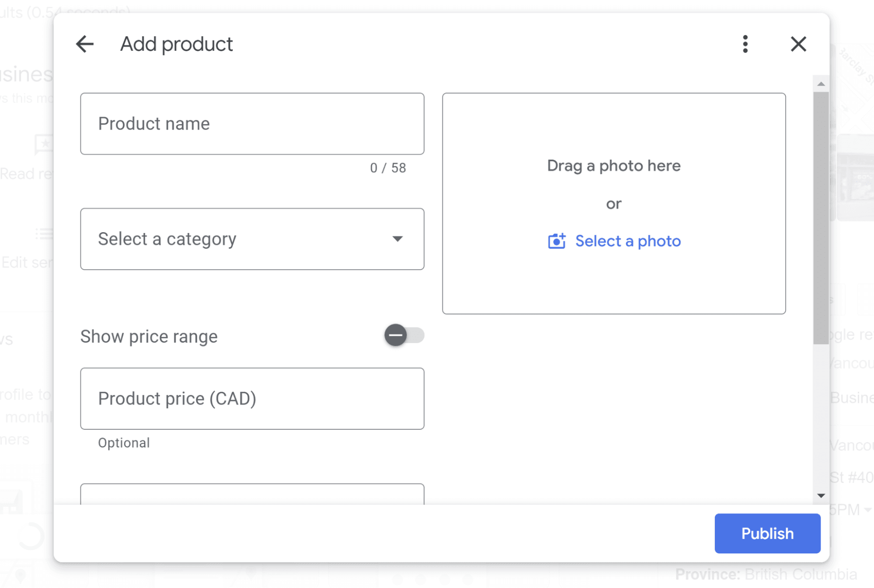The image size is (874, 588).
Task: Focus the Product name text field
Action: coord(252,124)
